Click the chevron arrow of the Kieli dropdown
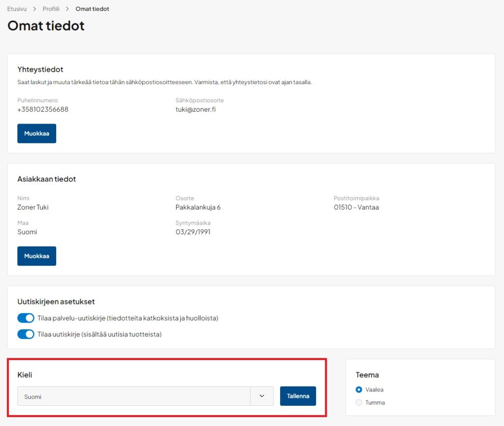The image size is (504, 426). [262, 396]
